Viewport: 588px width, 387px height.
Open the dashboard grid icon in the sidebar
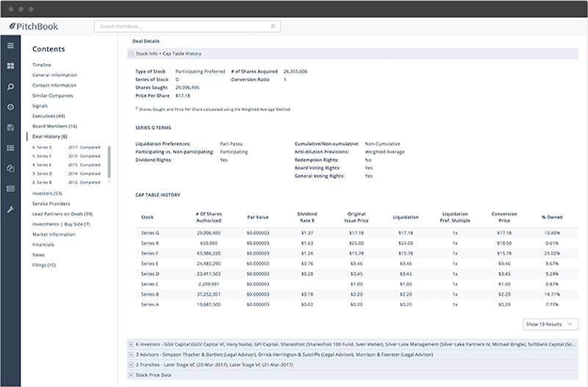tap(10, 65)
